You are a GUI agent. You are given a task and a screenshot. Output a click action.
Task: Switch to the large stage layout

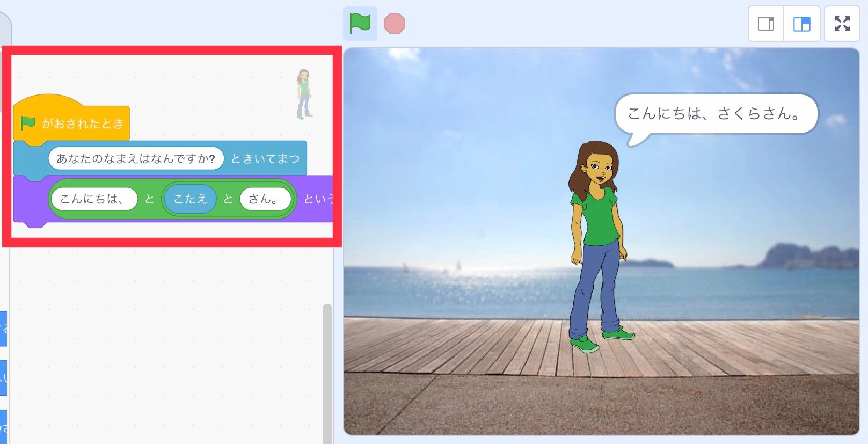coord(801,24)
